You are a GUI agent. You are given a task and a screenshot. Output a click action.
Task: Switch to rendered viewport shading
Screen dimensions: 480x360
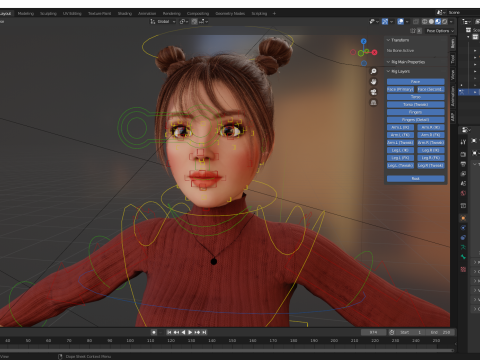point(444,22)
